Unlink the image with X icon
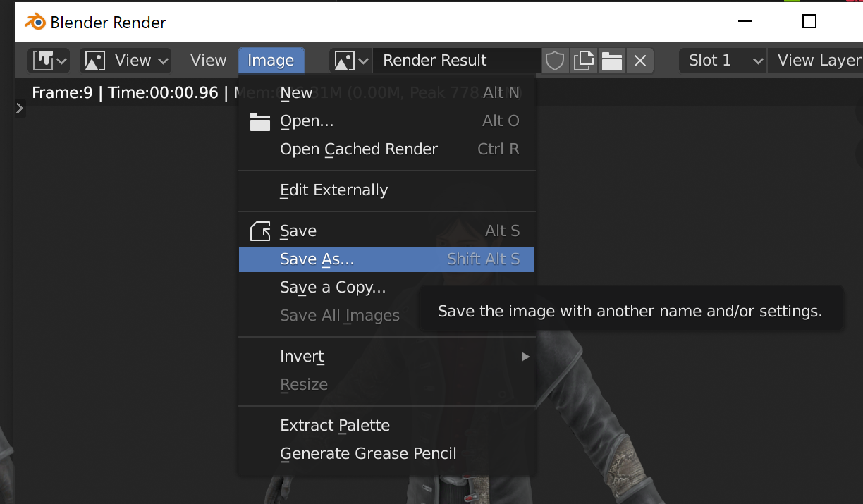Screen dimensions: 863x504 (639, 61)
